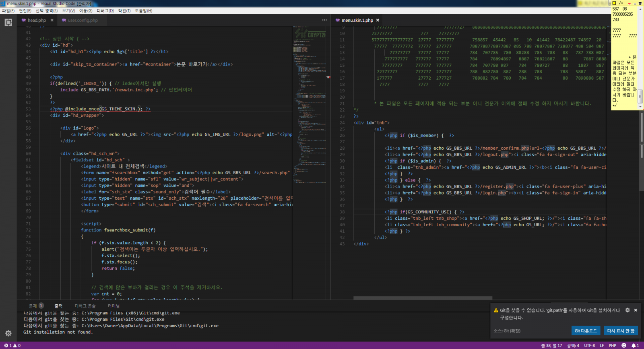644x349 pixels.
Task: Click the trash icon on the yellow sticky note
Action: tap(640, 3)
